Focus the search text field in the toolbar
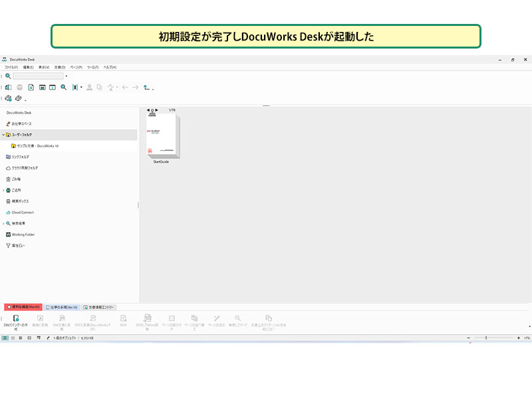This screenshot has height=399, width=532. [x=38, y=76]
